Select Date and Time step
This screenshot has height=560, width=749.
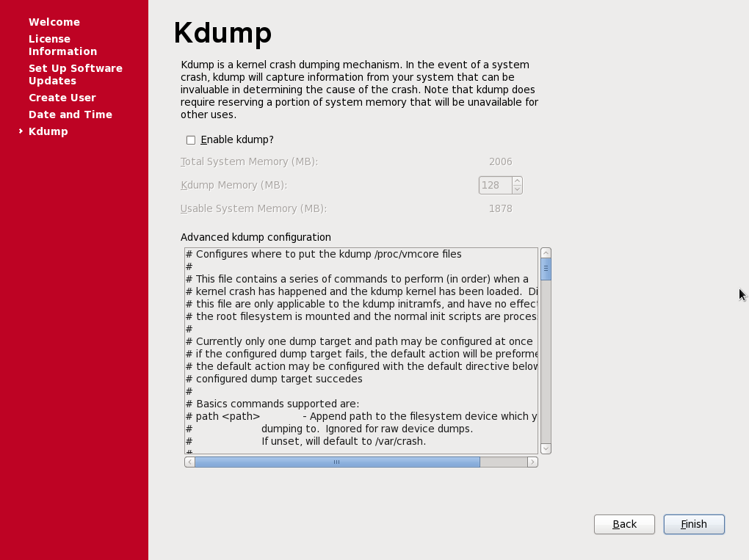pyautogui.click(x=70, y=114)
